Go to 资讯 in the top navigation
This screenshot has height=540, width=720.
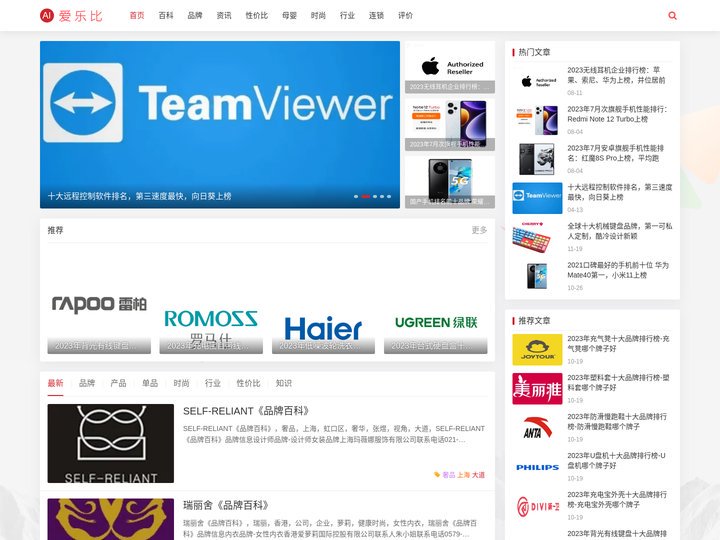click(x=224, y=16)
